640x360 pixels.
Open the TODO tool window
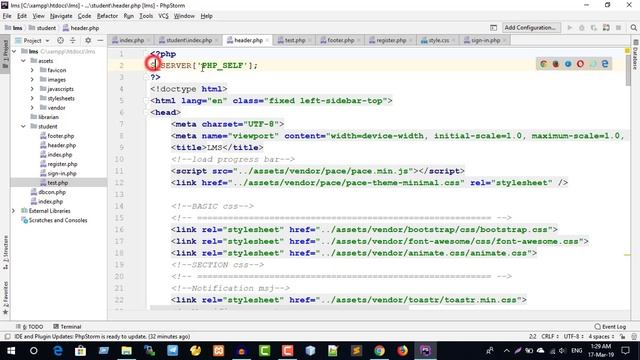point(29,327)
